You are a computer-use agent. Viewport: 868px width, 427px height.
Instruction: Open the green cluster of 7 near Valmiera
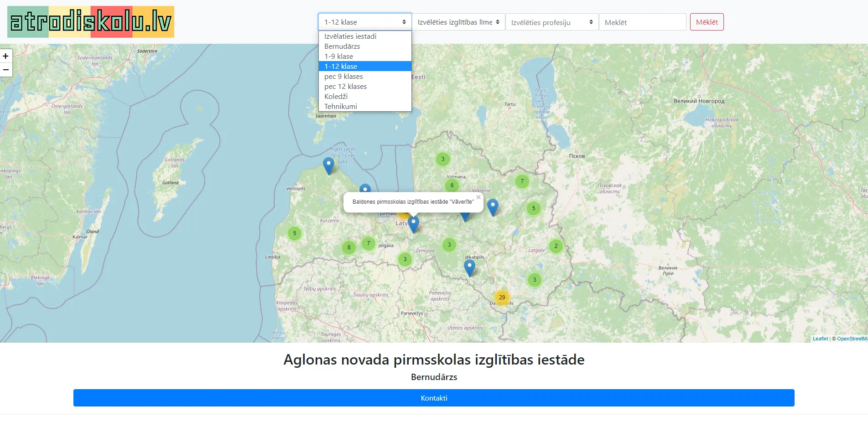(521, 181)
